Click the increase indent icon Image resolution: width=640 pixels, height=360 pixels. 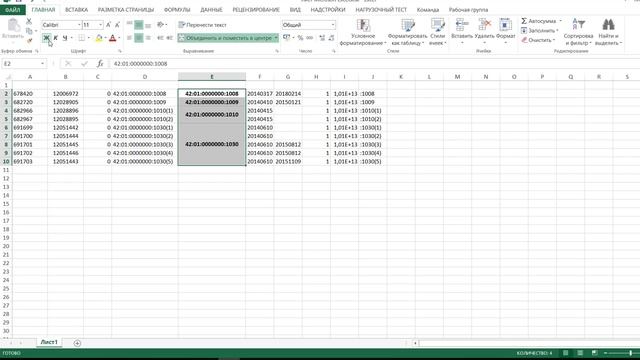click(169, 38)
